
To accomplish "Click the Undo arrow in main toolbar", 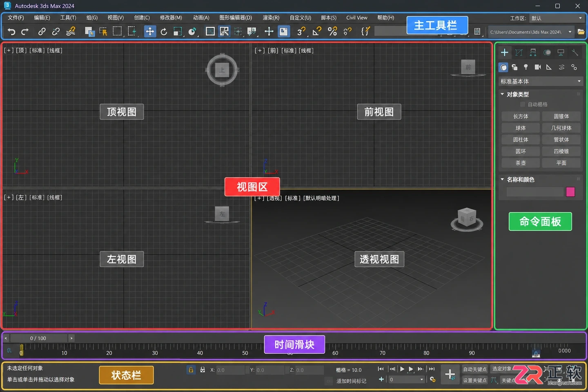I will 11,31.
